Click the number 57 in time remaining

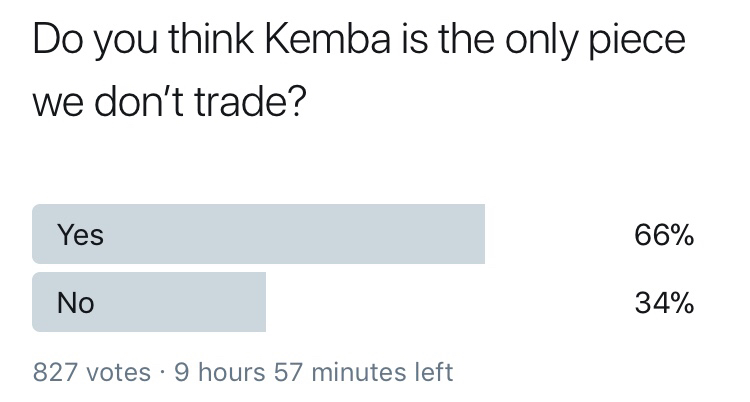point(288,373)
